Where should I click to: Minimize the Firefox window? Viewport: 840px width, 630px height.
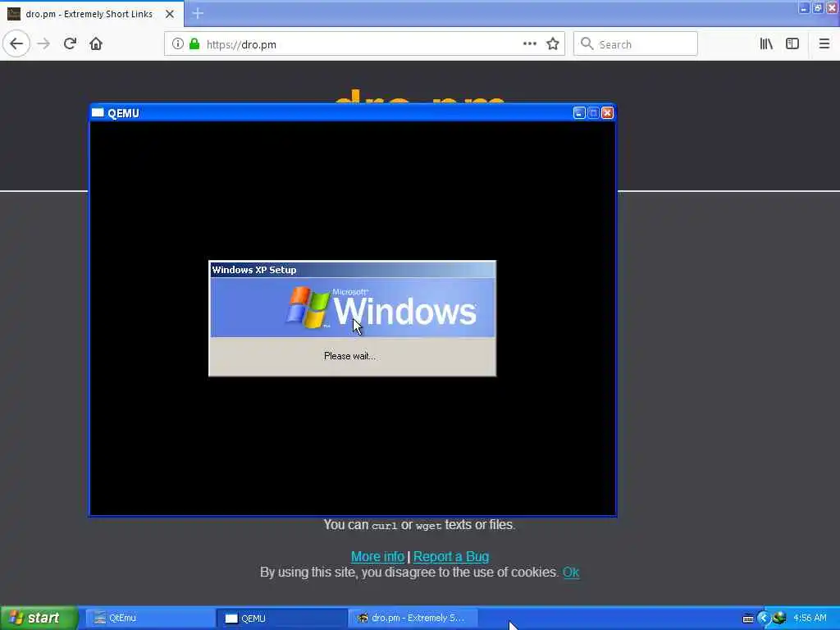point(804,7)
